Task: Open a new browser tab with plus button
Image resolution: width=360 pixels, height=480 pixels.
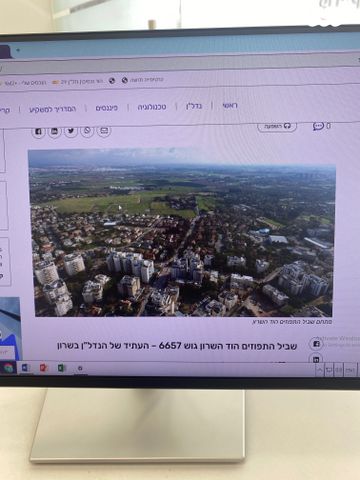Action: 18,50
